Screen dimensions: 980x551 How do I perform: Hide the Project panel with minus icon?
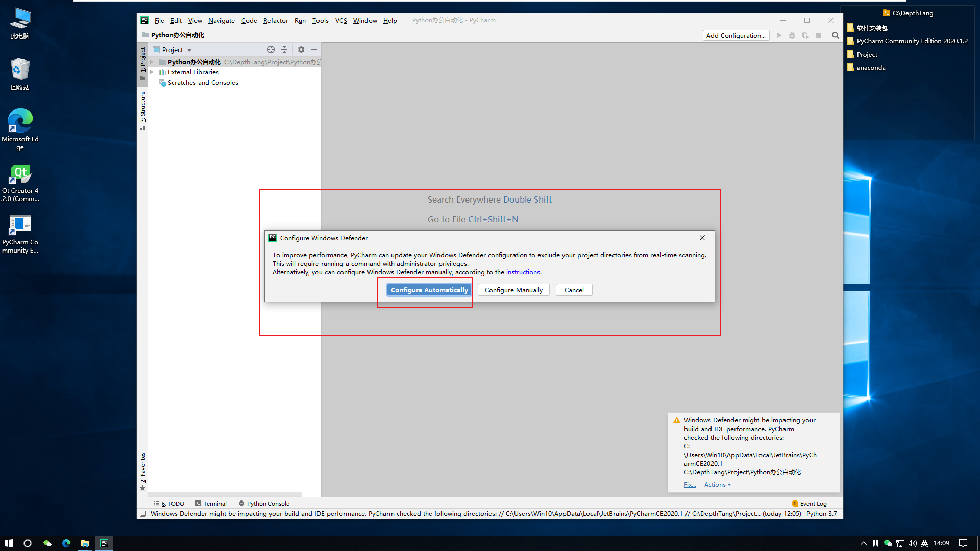(314, 49)
